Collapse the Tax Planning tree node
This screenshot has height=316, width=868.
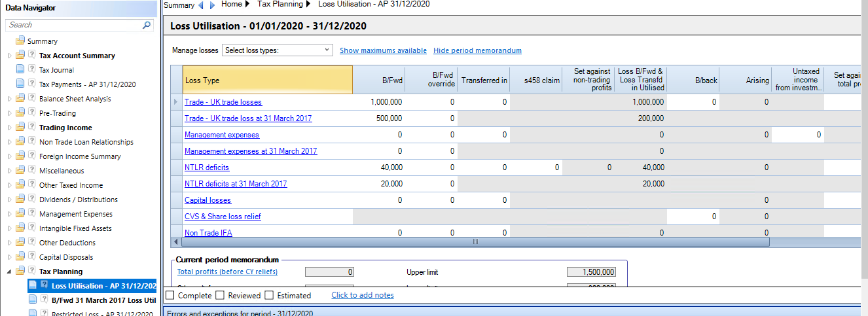coord(9,272)
